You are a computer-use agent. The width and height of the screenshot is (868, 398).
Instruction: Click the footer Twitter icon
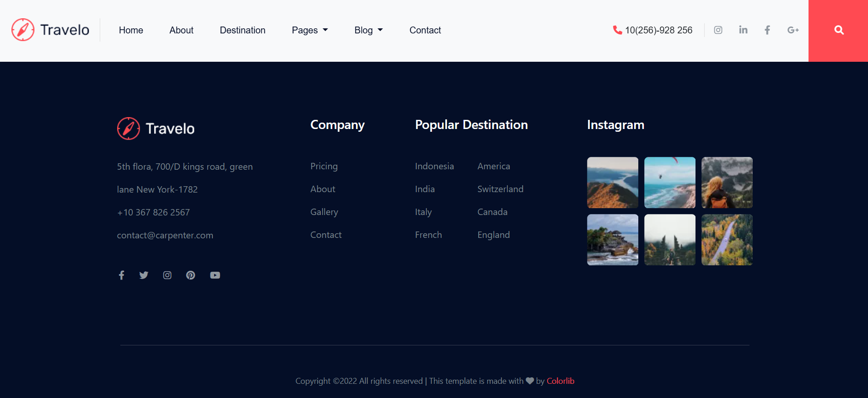point(144,275)
